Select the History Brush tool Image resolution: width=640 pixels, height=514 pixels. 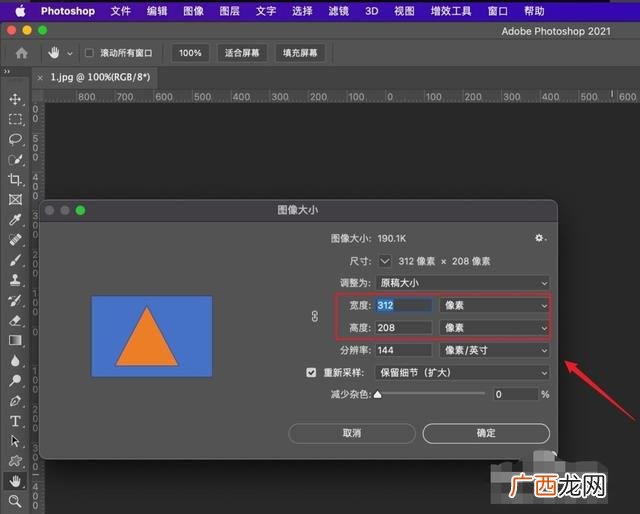click(16, 300)
